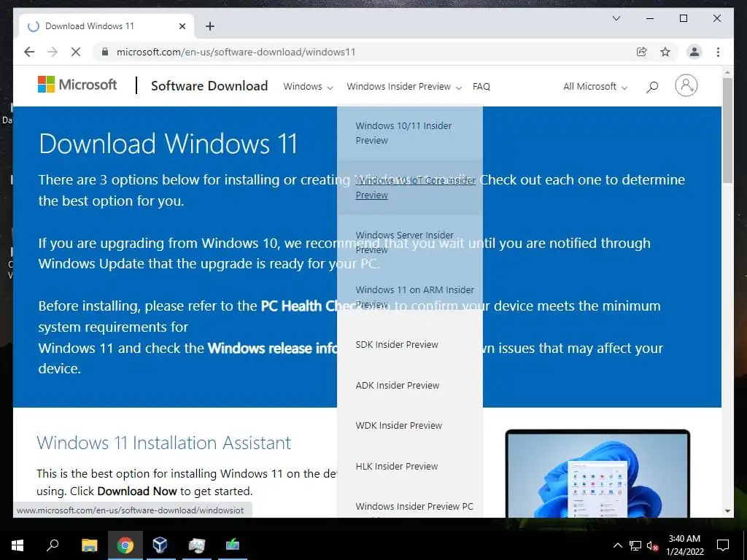Select Windows 10/11 Insider Preview menu item
747x560 pixels.
pos(410,133)
